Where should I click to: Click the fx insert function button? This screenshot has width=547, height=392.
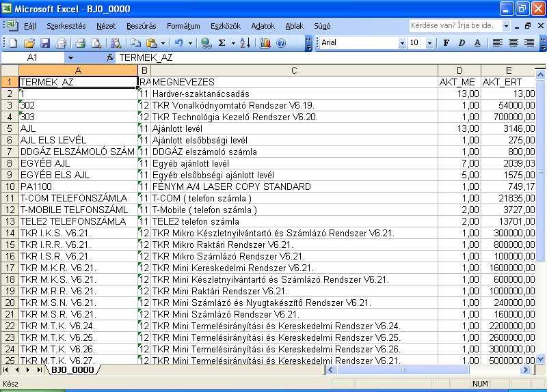click(x=110, y=57)
